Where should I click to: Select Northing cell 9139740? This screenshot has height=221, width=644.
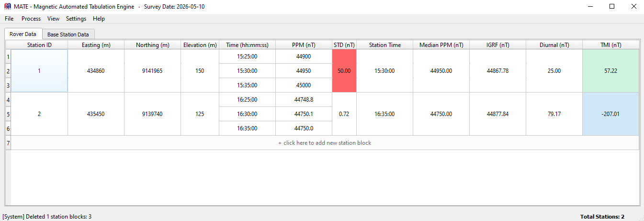point(152,114)
